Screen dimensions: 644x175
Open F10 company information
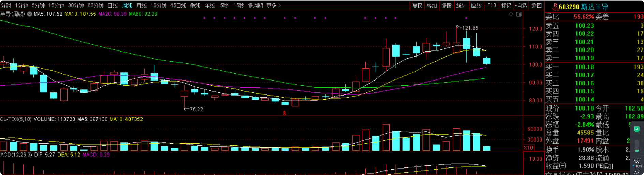492,5
